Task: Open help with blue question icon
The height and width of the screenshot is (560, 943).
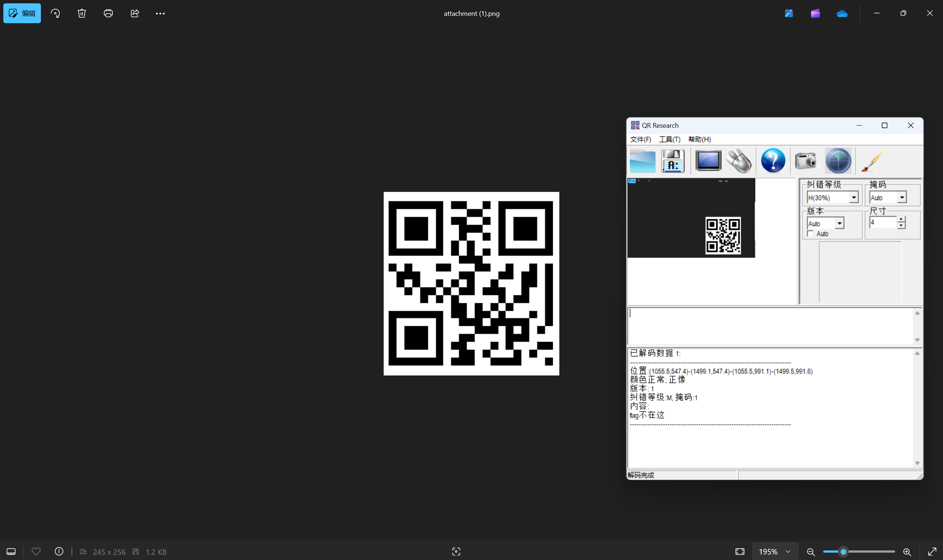Action: coord(773,161)
